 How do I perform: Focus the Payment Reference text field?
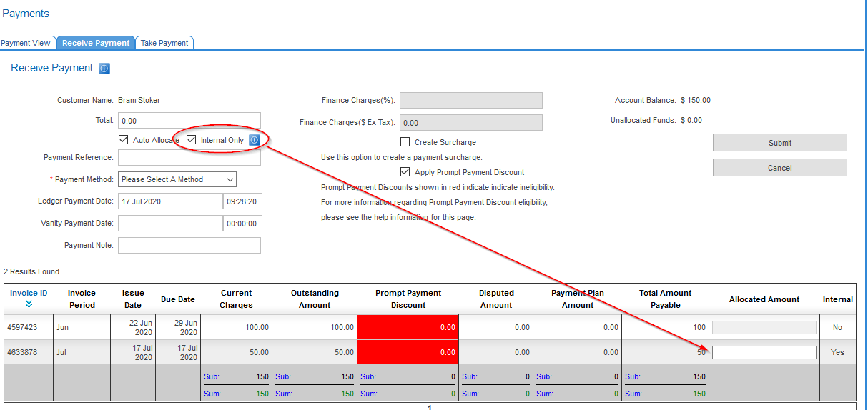[189, 157]
